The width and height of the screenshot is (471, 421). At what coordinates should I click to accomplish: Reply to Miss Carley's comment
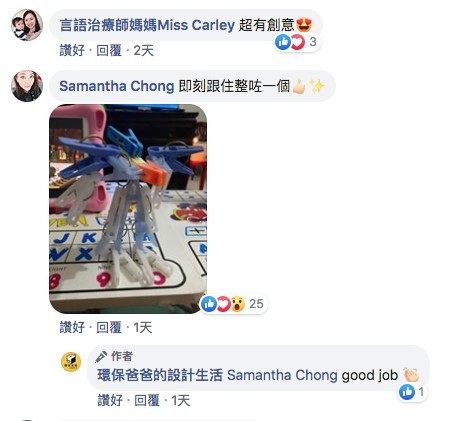point(109,51)
